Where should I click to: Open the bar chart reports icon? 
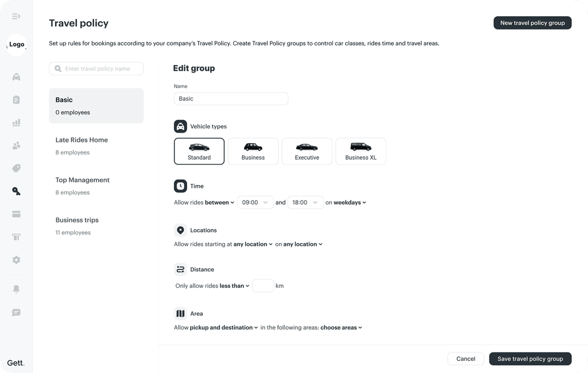[16, 123]
